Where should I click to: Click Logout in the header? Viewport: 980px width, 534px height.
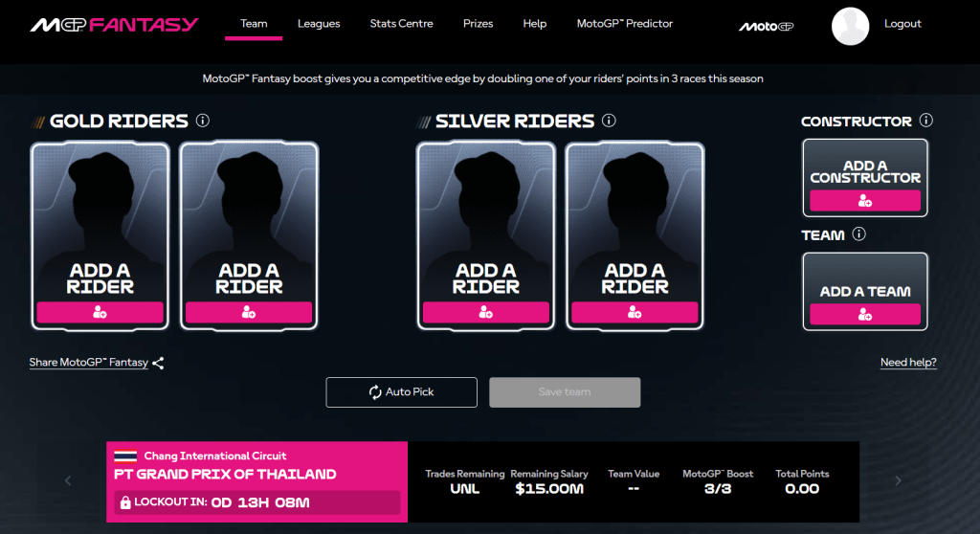point(902,24)
